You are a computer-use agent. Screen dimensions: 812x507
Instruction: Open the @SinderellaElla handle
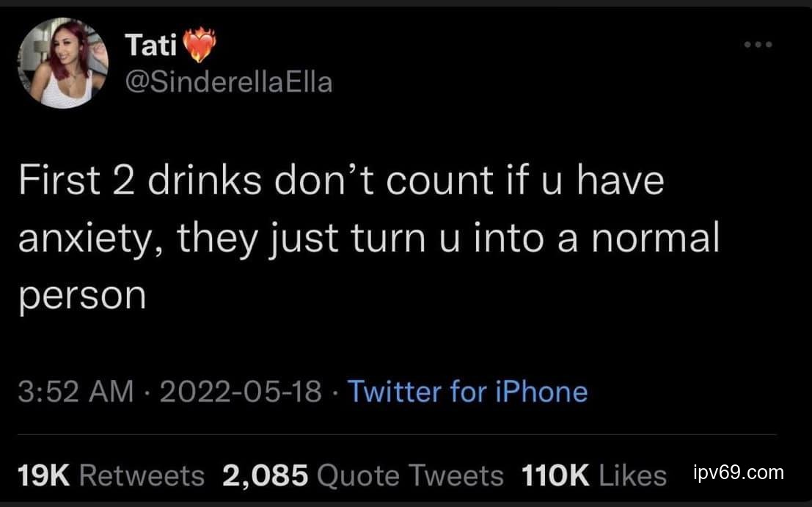(230, 84)
